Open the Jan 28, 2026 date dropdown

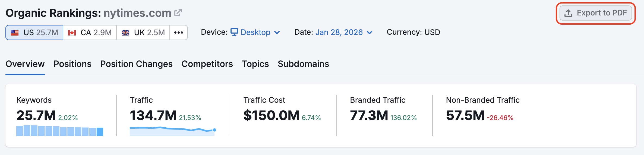339,32
